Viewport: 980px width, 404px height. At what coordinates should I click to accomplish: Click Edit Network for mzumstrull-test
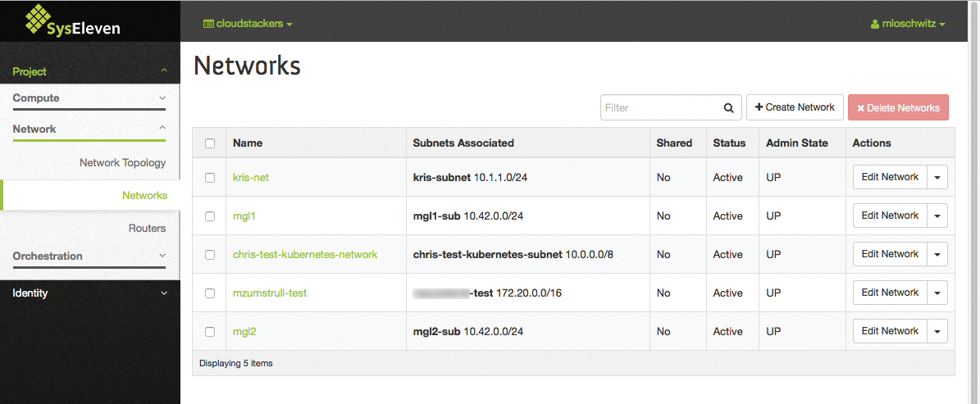890,293
